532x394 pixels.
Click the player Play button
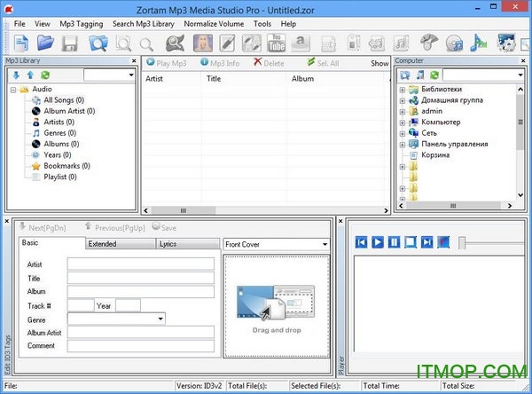[378, 242]
